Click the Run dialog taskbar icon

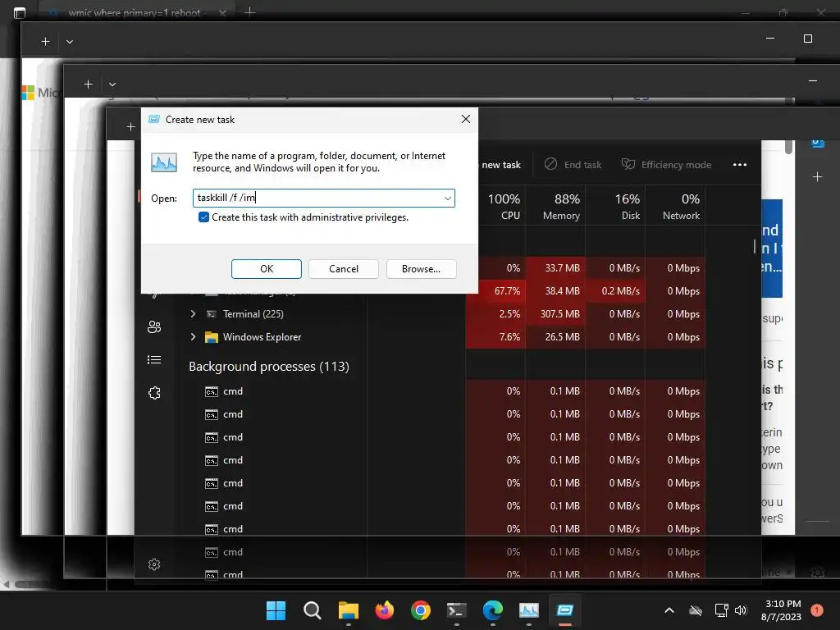[x=564, y=610]
